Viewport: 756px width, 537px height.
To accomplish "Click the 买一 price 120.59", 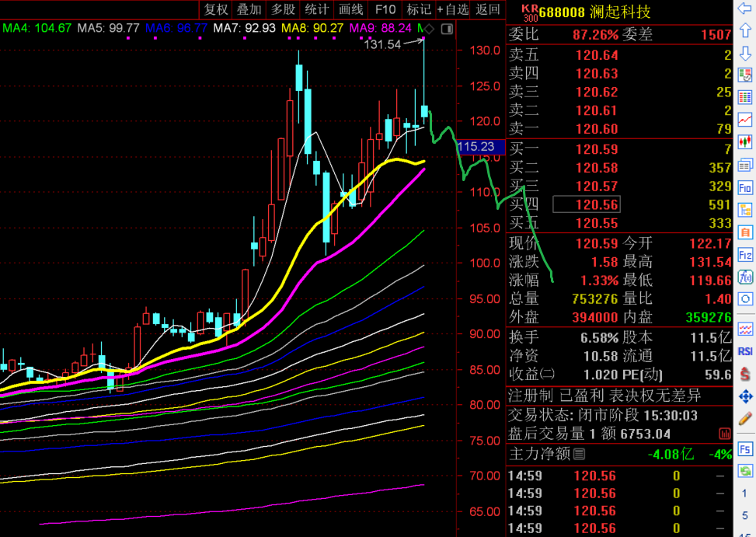I will [597, 149].
